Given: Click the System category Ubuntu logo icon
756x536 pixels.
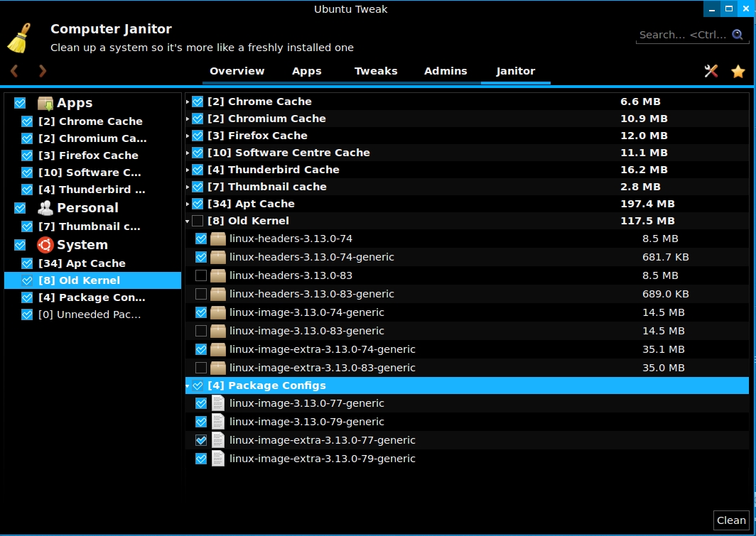Looking at the screenshot, I should (45, 245).
